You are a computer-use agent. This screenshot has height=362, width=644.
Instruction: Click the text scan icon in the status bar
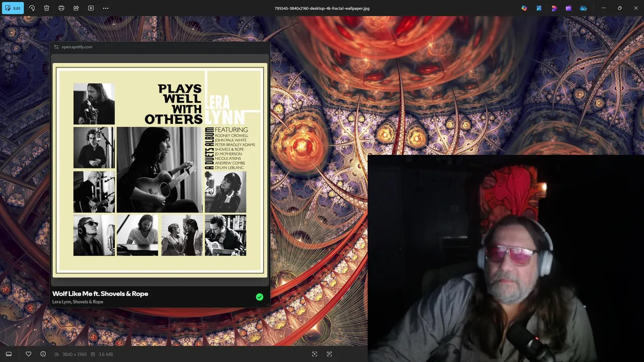tap(330, 354)
